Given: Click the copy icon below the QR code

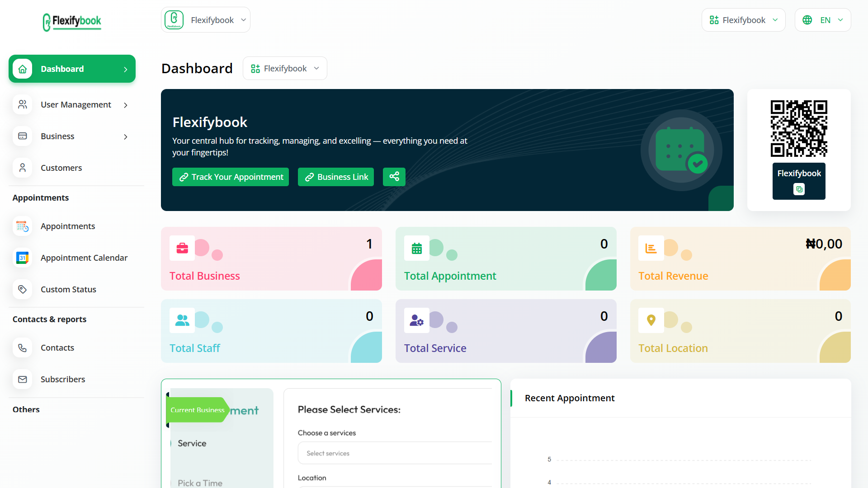Looking at the screenshot, I should (799, 189).
